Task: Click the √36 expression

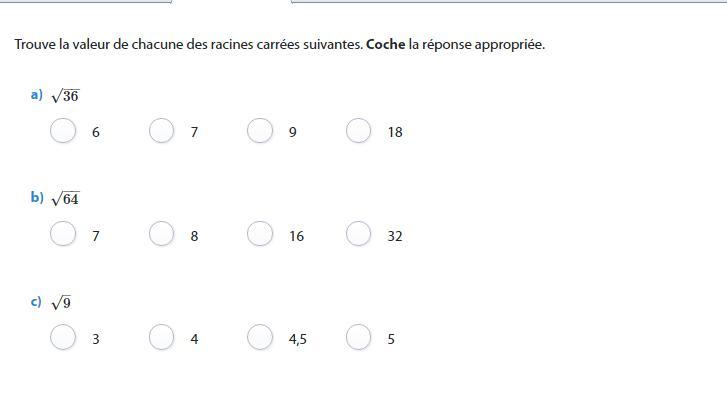Action: point(65,96)
